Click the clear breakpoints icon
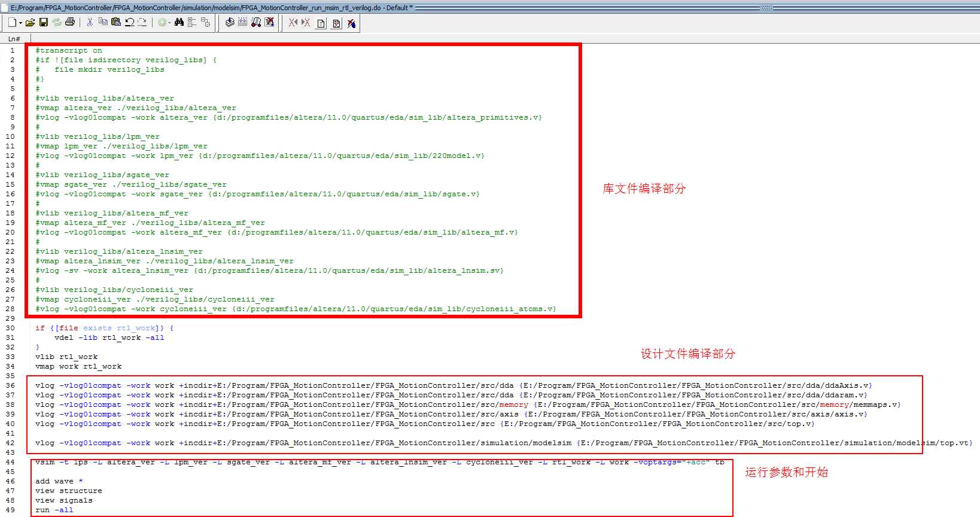Viewport: 980px width, 517px height. pos(351,23)
